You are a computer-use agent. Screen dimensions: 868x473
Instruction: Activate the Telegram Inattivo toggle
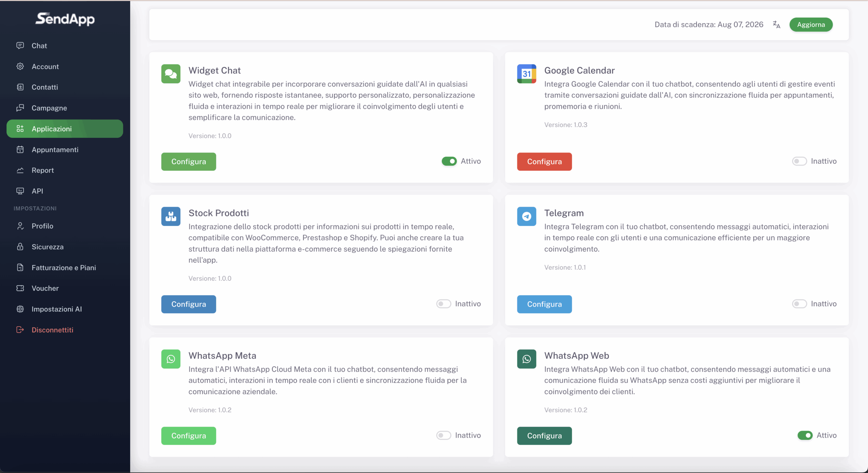(800, 304)
